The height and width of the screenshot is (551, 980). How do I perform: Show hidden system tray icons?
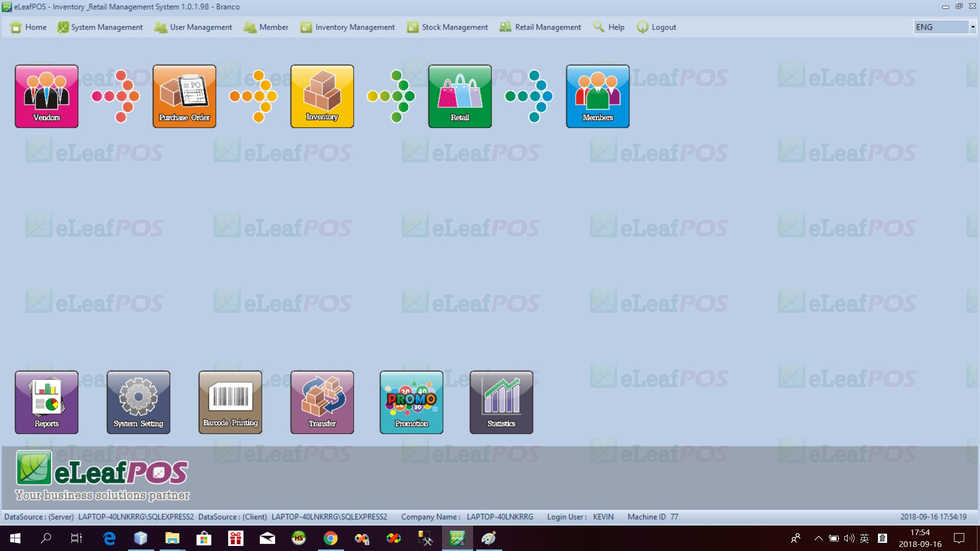coord(818,538)
